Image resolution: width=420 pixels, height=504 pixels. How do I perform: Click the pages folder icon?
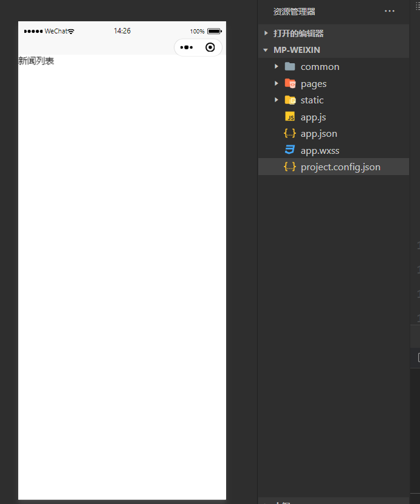(290, 83)
